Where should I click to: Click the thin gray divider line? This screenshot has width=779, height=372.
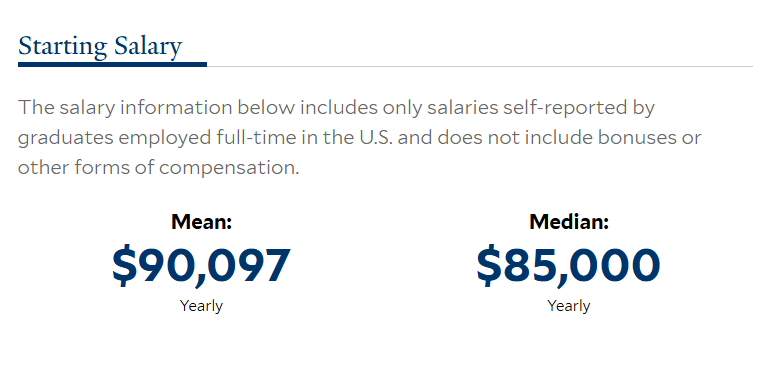click(479, 66)
